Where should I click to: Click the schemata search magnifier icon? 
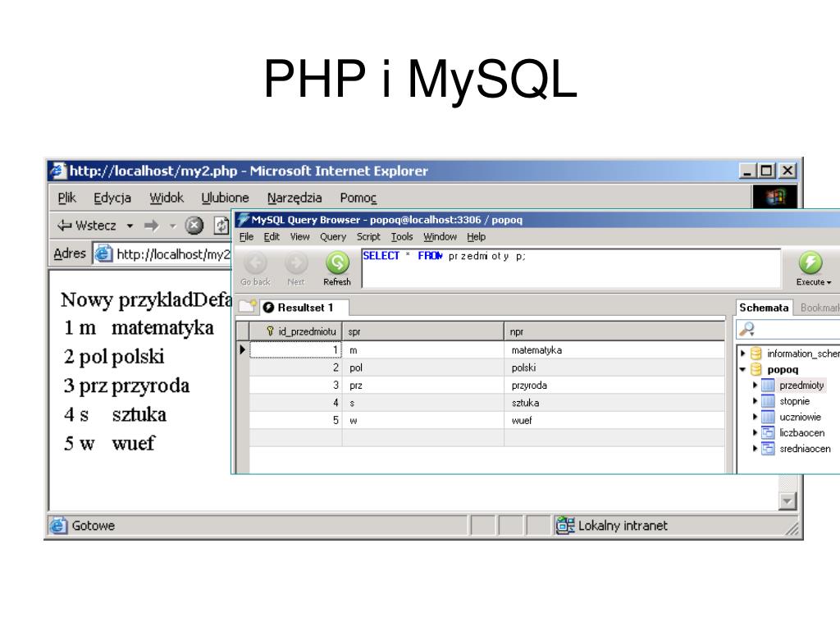click(x=746, y=329)
